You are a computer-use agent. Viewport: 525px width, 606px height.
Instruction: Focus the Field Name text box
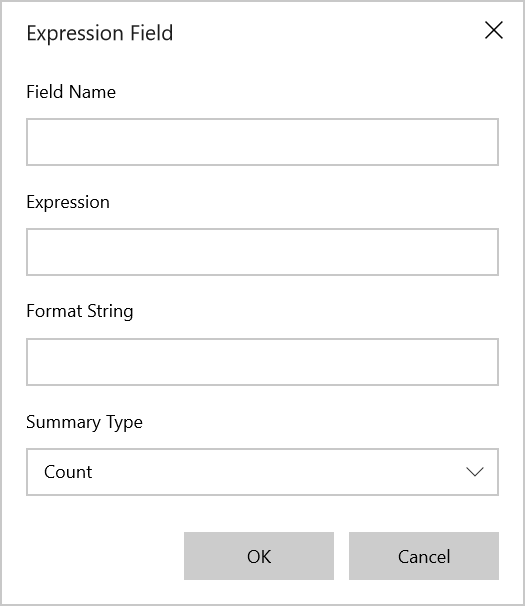pyautogui.click(x=262, y=142)
